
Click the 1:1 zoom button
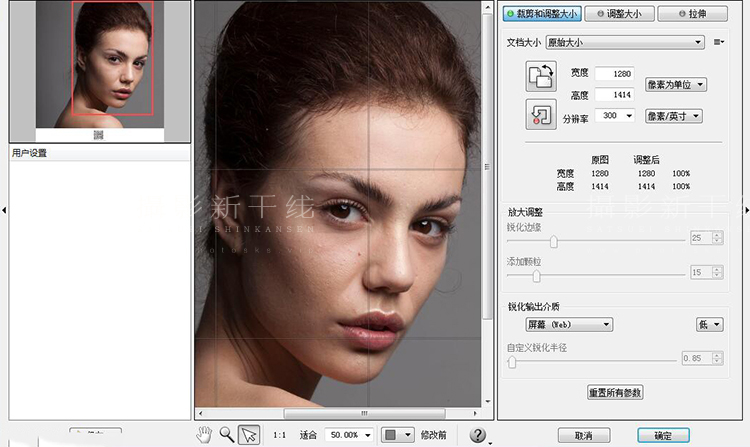[279, 435]
